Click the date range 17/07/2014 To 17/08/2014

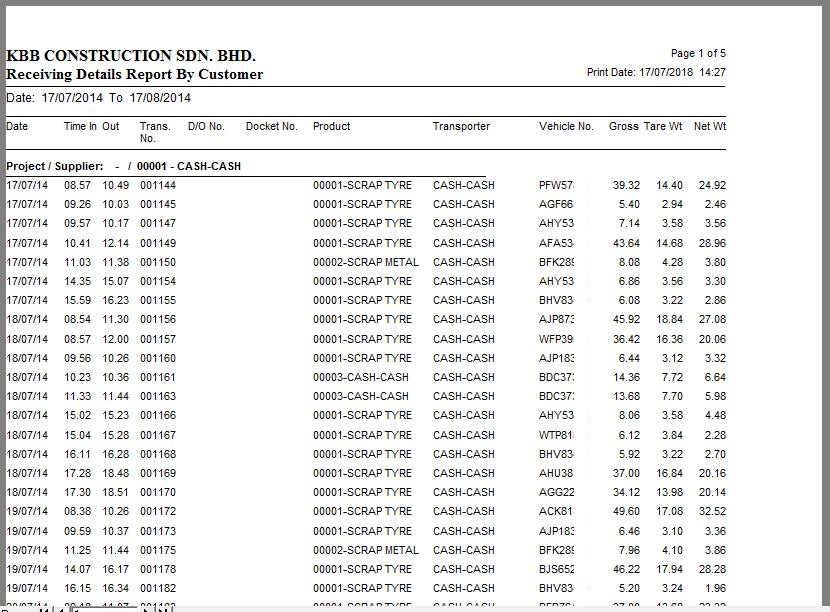click(x=98, y=98)
